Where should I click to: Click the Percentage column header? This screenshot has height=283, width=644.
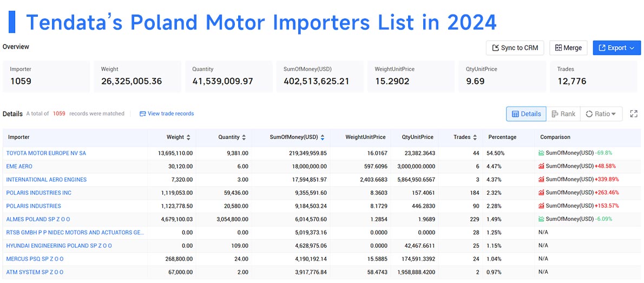[502, 137]
